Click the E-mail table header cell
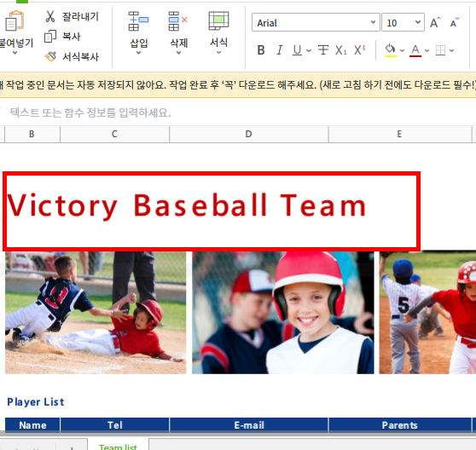The width and height of the screenshot is (476, 450). pos(249,425)
